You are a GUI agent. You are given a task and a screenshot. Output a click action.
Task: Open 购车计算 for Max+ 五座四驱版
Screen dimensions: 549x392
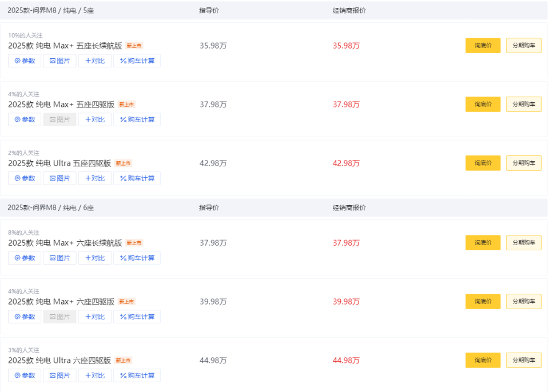point(137,119)
